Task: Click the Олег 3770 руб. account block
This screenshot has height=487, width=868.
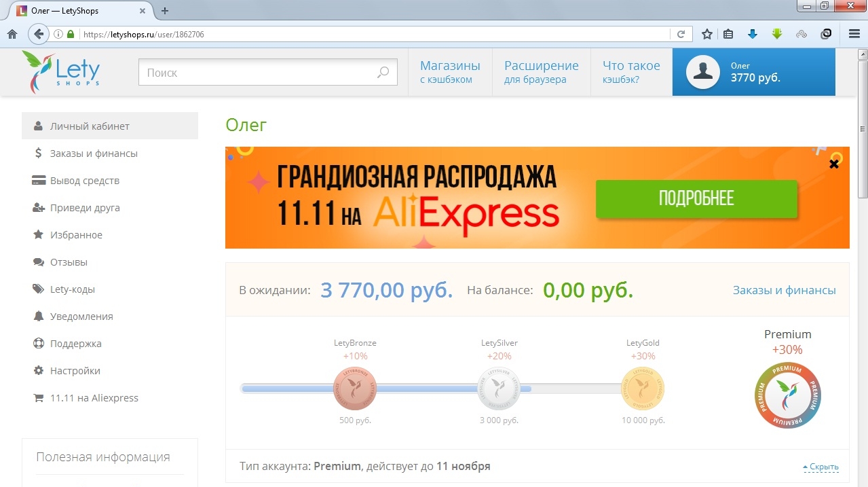Action: (754, 72)
